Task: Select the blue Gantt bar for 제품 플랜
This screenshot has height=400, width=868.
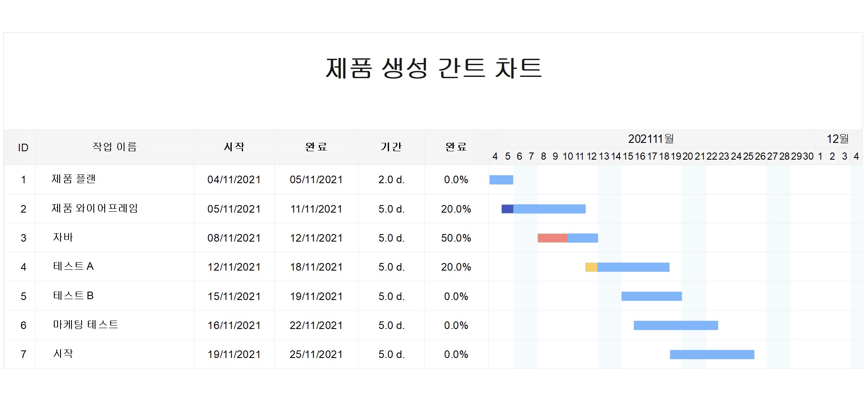Action: tap(500, 179)
